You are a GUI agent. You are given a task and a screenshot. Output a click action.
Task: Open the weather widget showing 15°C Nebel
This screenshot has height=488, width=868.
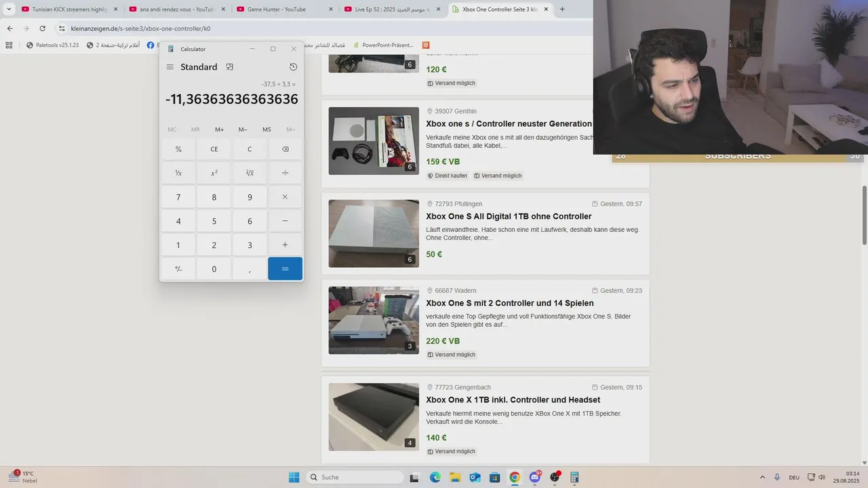[x=23, y=476]
